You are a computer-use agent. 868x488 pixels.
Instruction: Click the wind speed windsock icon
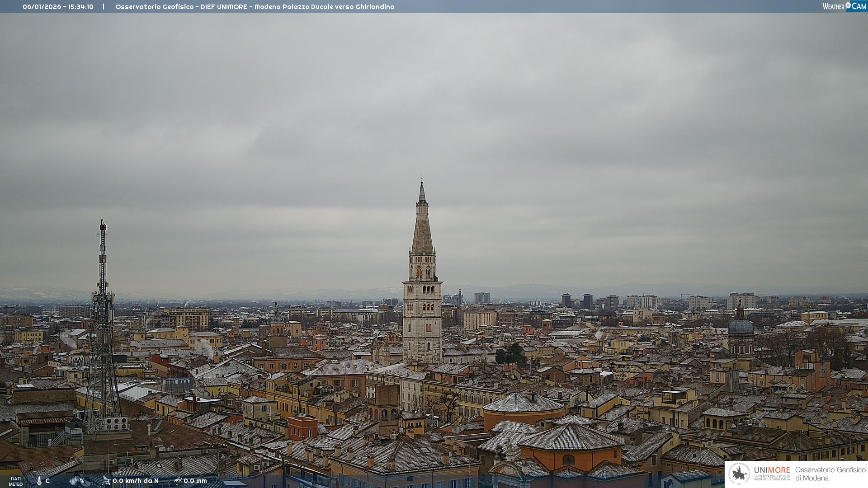click(x=107, y=481)
